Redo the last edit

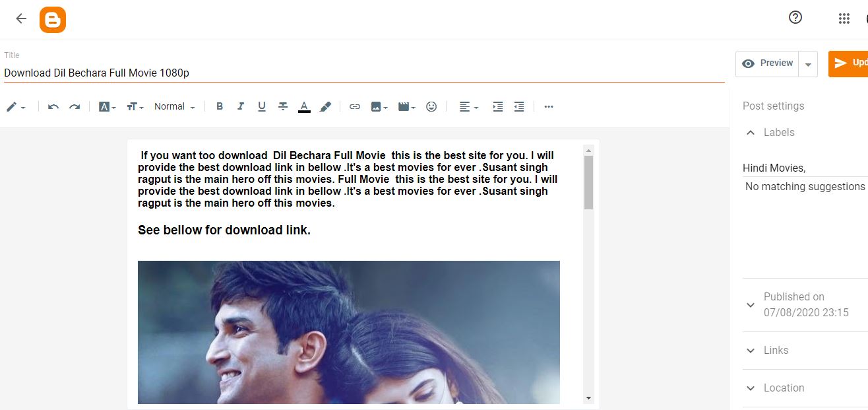point(75,106)
